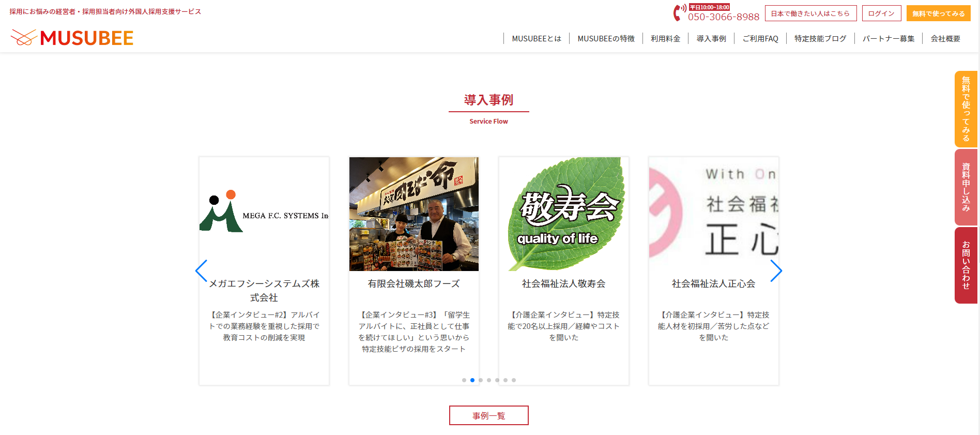980x435 pixels.
Task: Open 導入事例 from the navigation bar
Action: click(711, 39)
